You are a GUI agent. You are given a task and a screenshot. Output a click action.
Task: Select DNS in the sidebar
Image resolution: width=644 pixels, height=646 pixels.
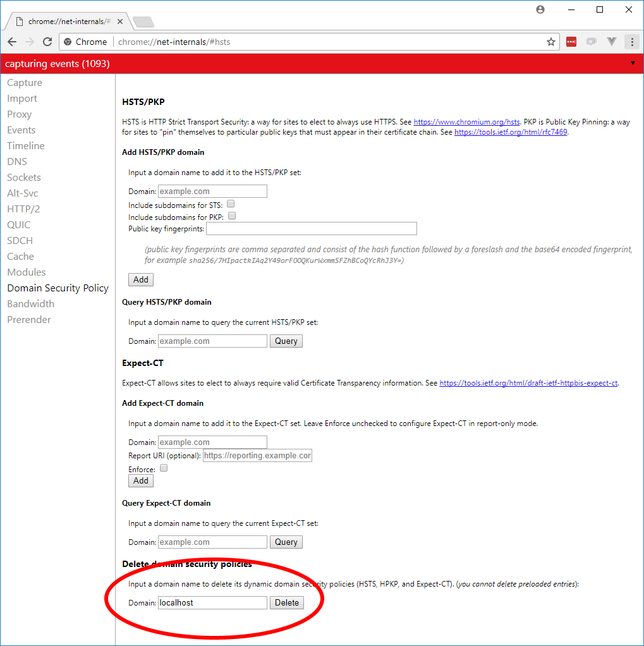click(x=17, y=162)
